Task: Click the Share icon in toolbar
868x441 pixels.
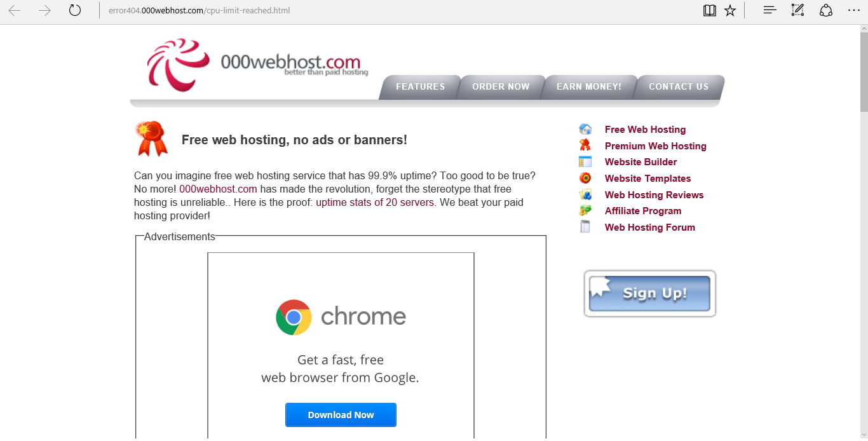Action: coord(825,10)
